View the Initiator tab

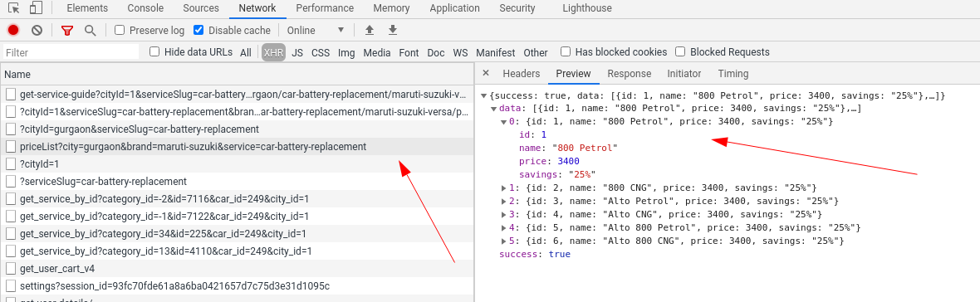684,74
